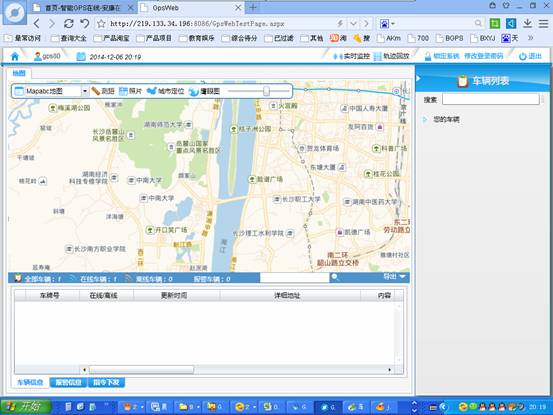Click the Windows Start (开始) button

tap(26, 407)
